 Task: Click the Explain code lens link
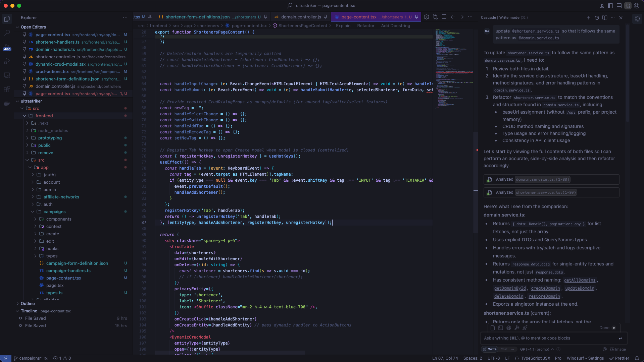click(x=343, y=26)
